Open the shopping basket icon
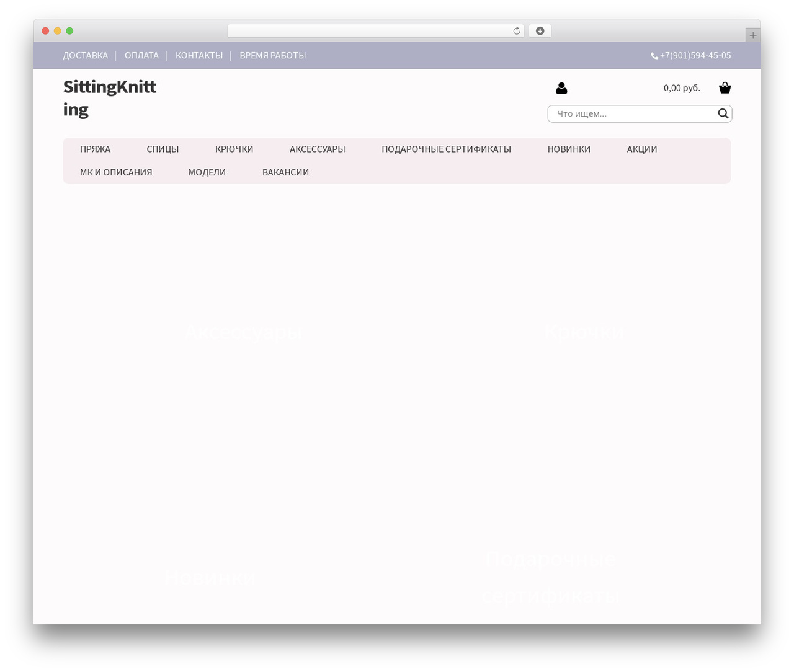The height and width of the screenshot is (672, 794). click(725, 88)
